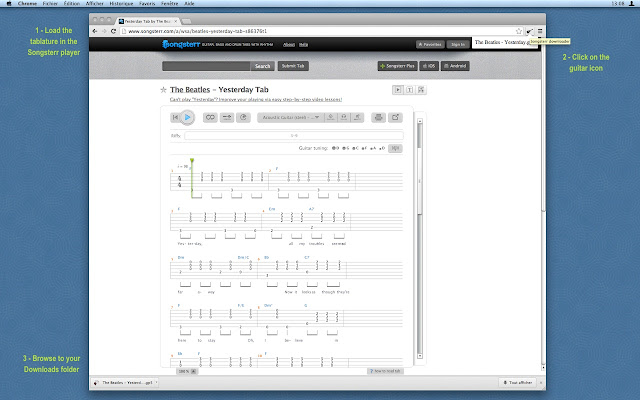Open the Chrome menu hamburger icon
Viewport: 640px width, 400px height.
[x=540, y=31]
